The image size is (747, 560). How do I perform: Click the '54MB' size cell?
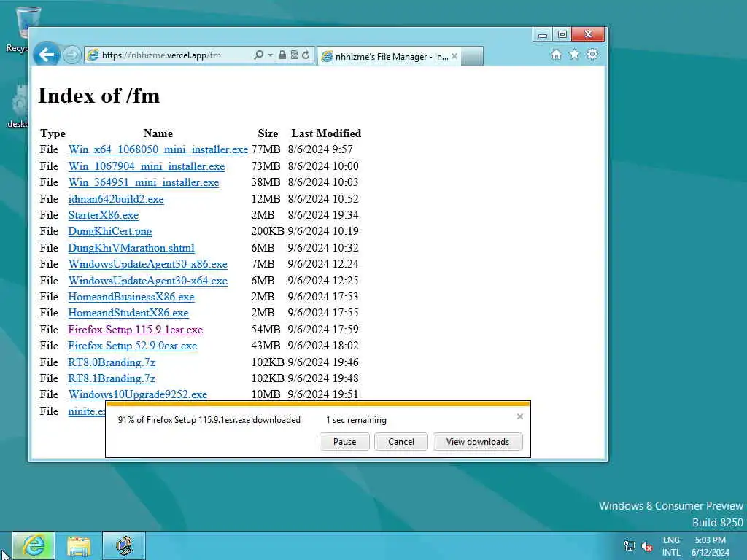266,330
